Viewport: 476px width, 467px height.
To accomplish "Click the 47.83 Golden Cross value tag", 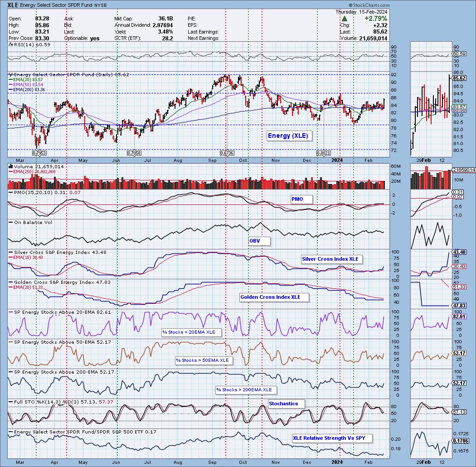I will [x=459, y=306].
